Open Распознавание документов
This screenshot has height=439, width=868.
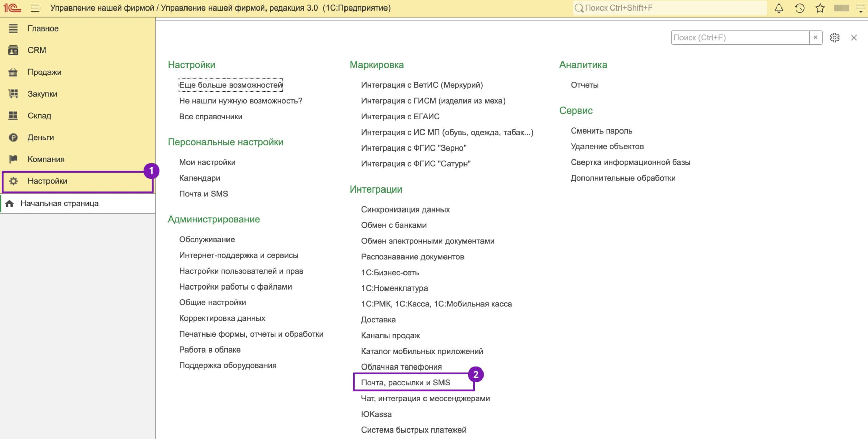412,257
